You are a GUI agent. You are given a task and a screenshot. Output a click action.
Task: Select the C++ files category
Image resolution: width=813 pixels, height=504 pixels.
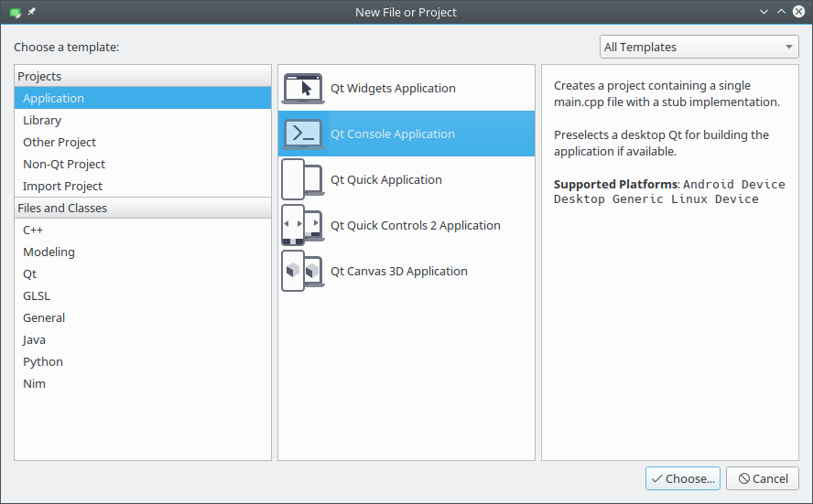pos(143,230)
